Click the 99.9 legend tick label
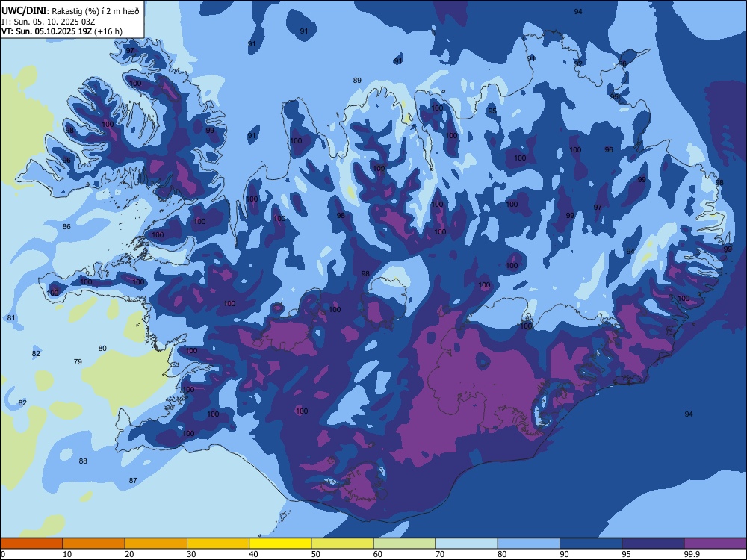This screenshot has width=747, height=560. pyautogui.click(x=692, y=554)
